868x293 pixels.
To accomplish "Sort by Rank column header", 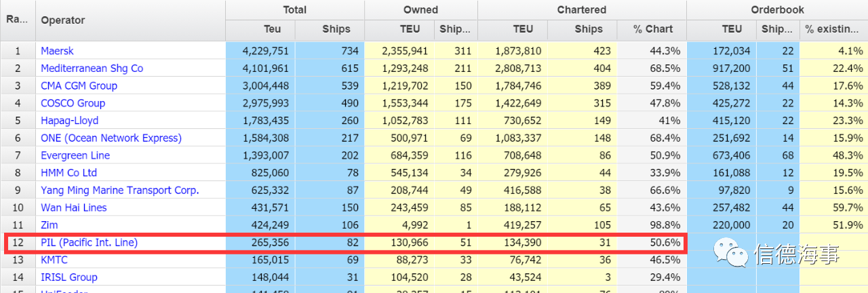I will pos(18,20).
